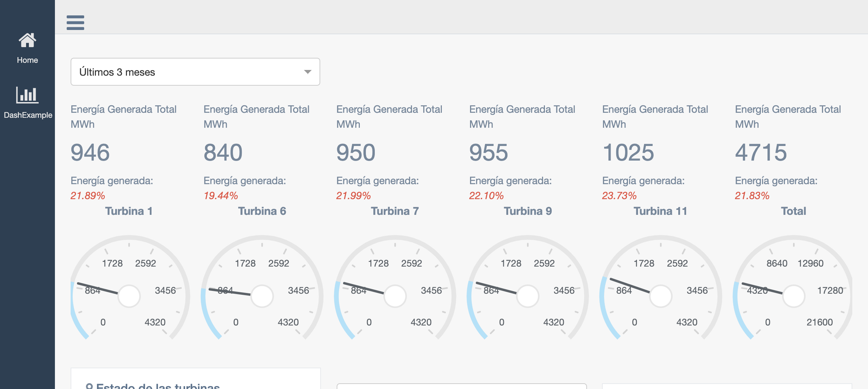This screenshot has height=389, width=868.
Task: Click the 4715 total energy value
Action: click(761, 152)
